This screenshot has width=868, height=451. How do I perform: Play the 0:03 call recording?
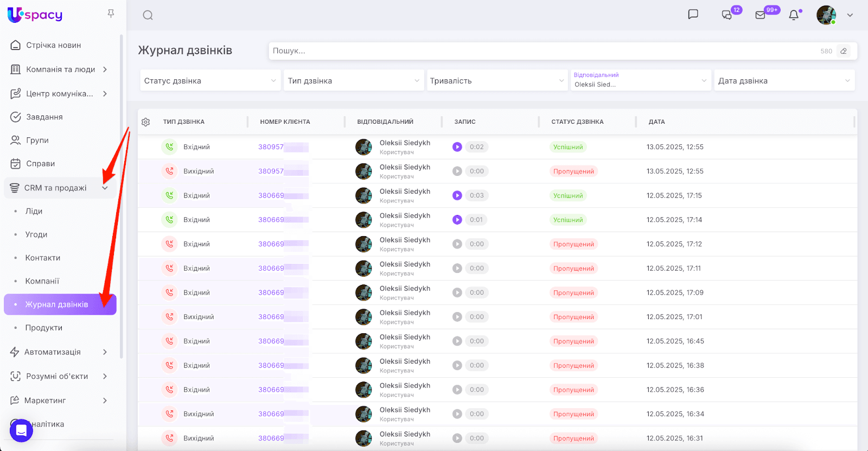pyautogui.click(x=457, y=195)
